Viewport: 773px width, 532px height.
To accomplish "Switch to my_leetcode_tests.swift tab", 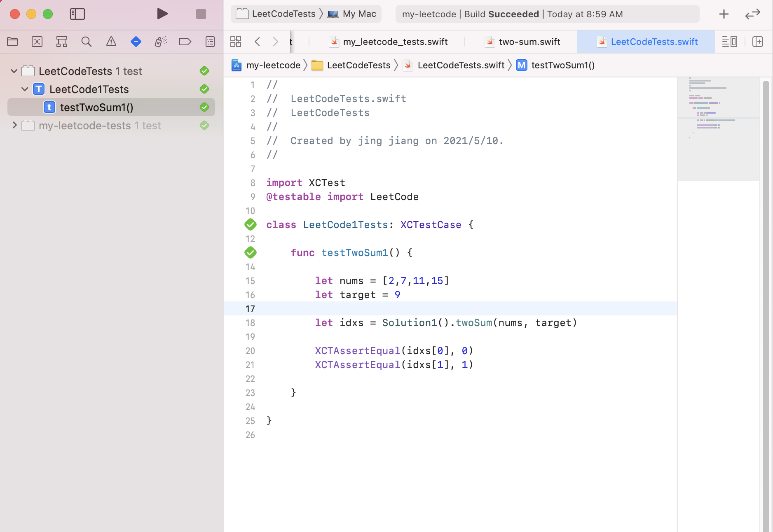I will [389, 42].
